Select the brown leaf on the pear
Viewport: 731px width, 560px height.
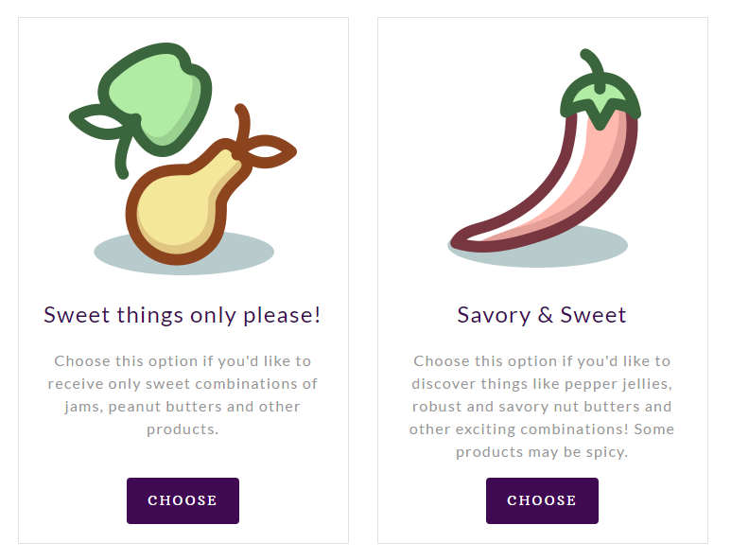coord(271,151)
